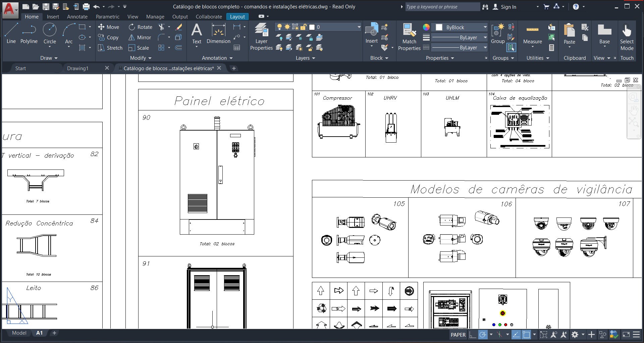Select the Polyline tool
This screenshot has height=343, width=644.
(x=29, y=33)
